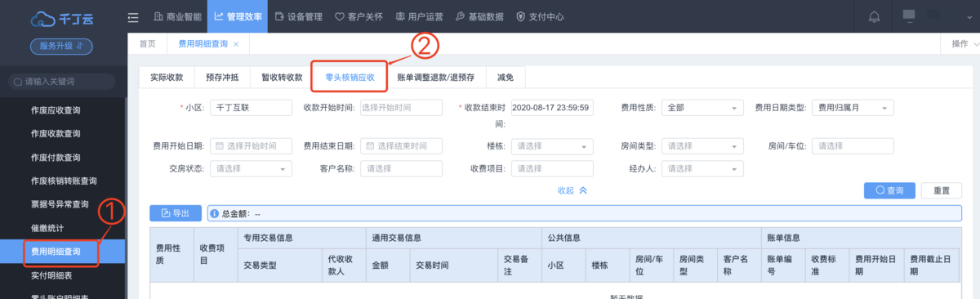Click the 导出 export button
This screenshot has height=299, width=980.
tap(176, 213)
